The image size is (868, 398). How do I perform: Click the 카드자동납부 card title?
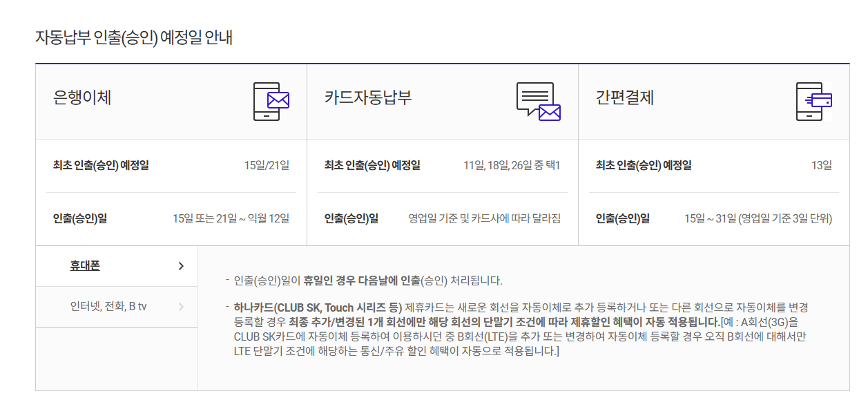click(x=368, y=97)
